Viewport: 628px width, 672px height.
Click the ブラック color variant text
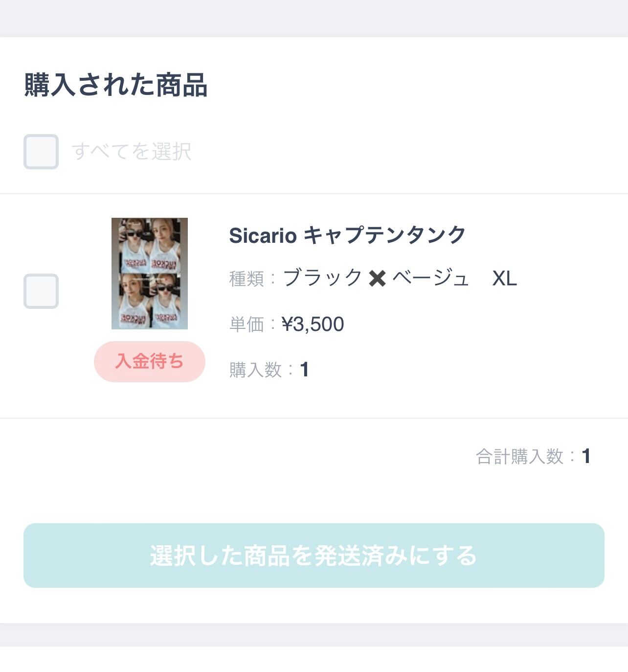click(x=323, y=278)
